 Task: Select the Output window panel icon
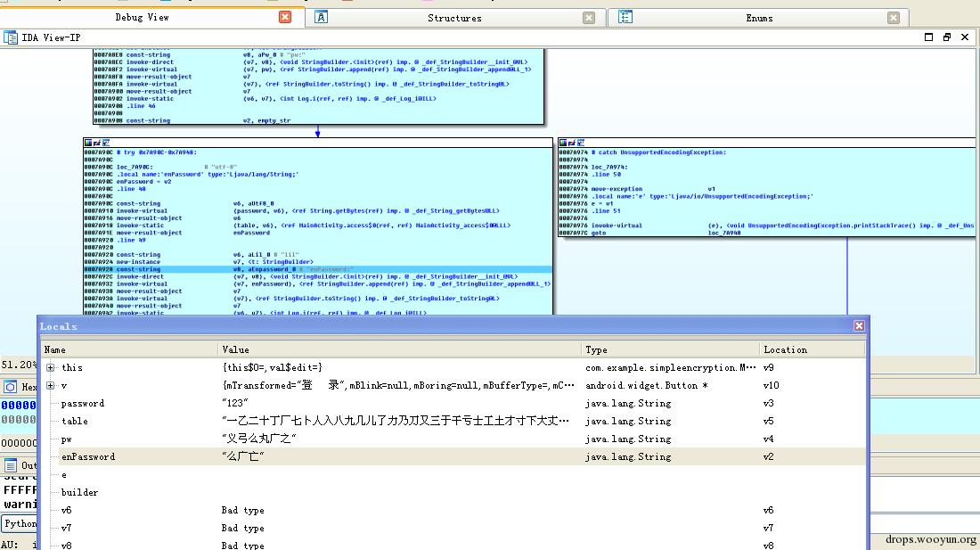tap(10, 465)
